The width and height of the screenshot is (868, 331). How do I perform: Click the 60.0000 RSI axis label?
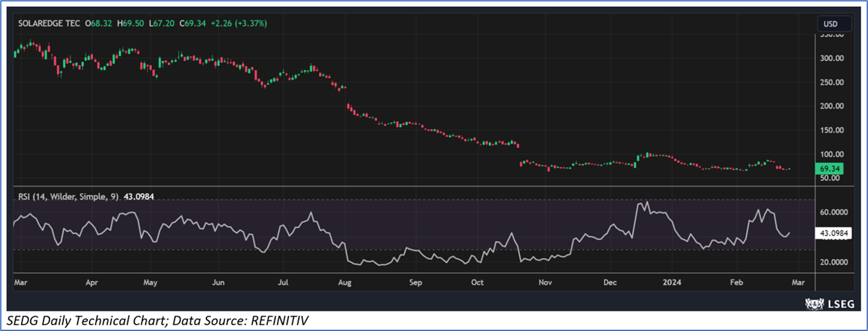[834, 212]
